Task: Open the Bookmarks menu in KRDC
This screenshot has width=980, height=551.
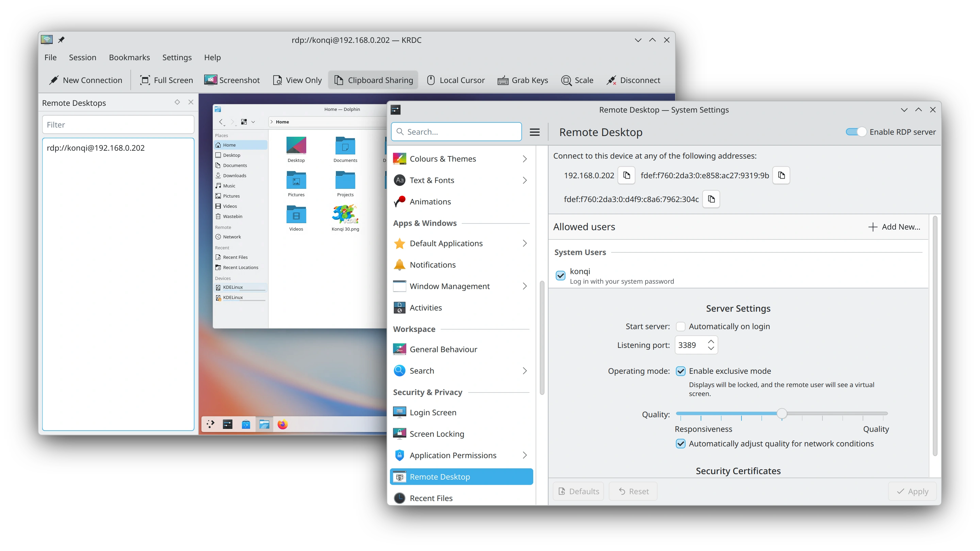Action: (129, 57)
